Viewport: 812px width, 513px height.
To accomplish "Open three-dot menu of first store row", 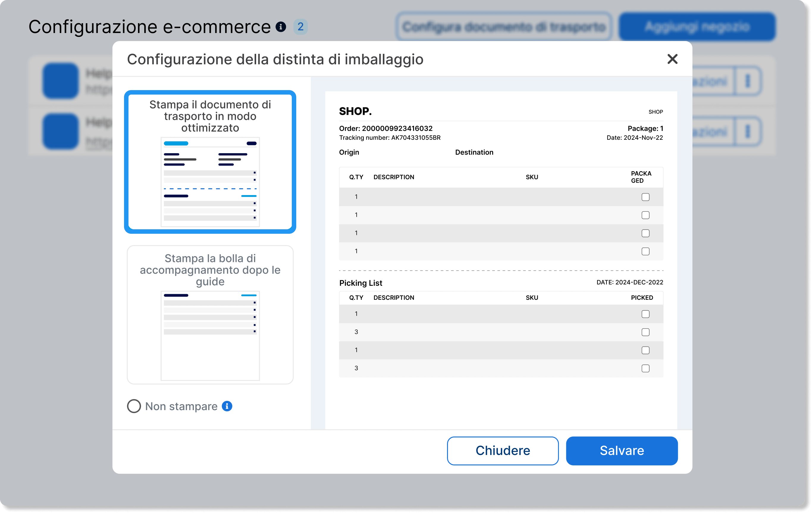I will 747,81.
